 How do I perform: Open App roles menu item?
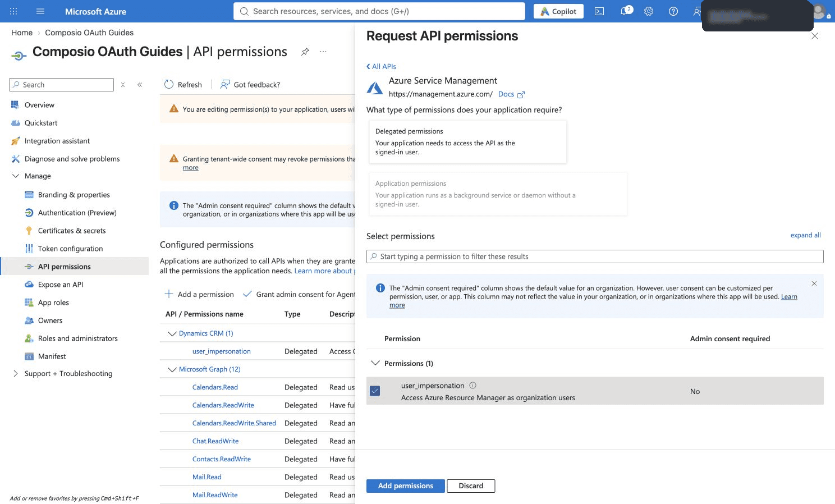click(x=53, y=303)
